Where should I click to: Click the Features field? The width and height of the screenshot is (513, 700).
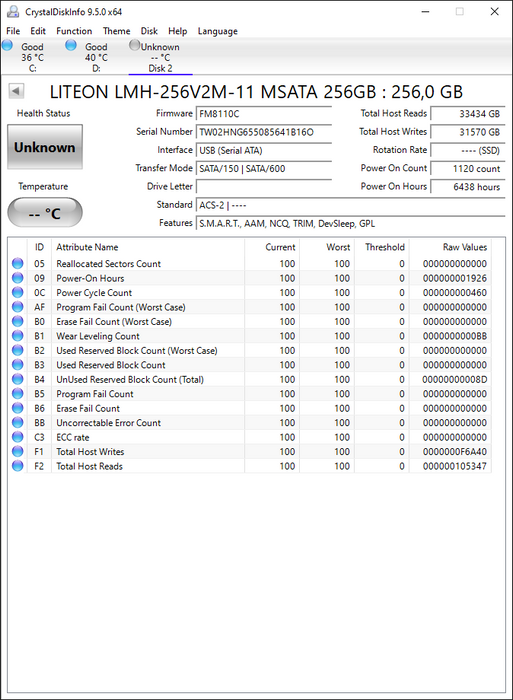point(350,223)
